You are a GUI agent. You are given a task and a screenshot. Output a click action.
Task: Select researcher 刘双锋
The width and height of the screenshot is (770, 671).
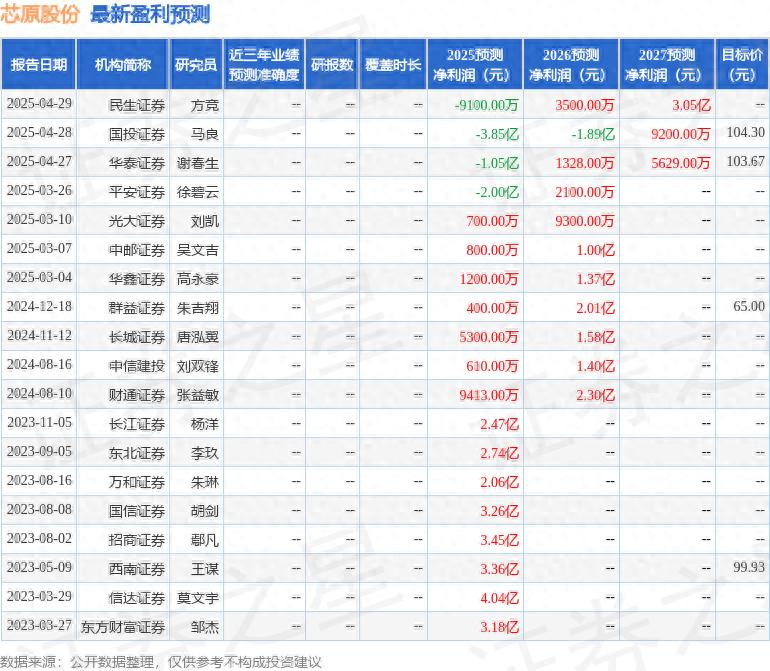click(x=198, y=366)
